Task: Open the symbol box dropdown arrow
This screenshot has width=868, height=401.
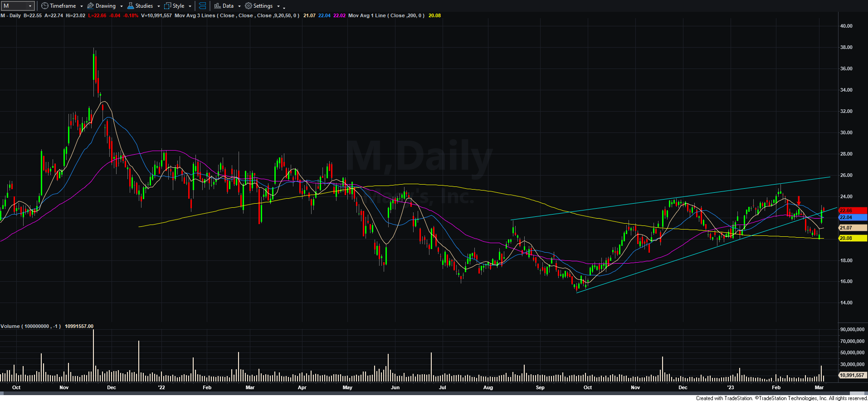Action: point(30,6)
